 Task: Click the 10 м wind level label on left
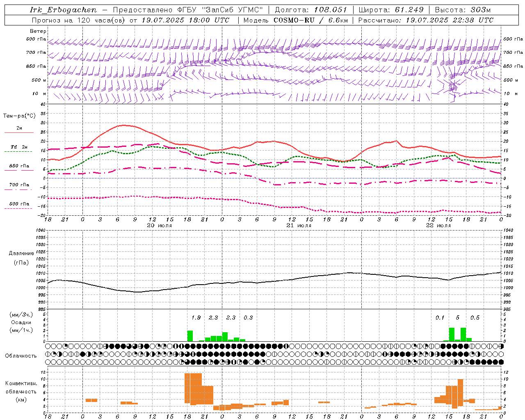click(39, 94)
